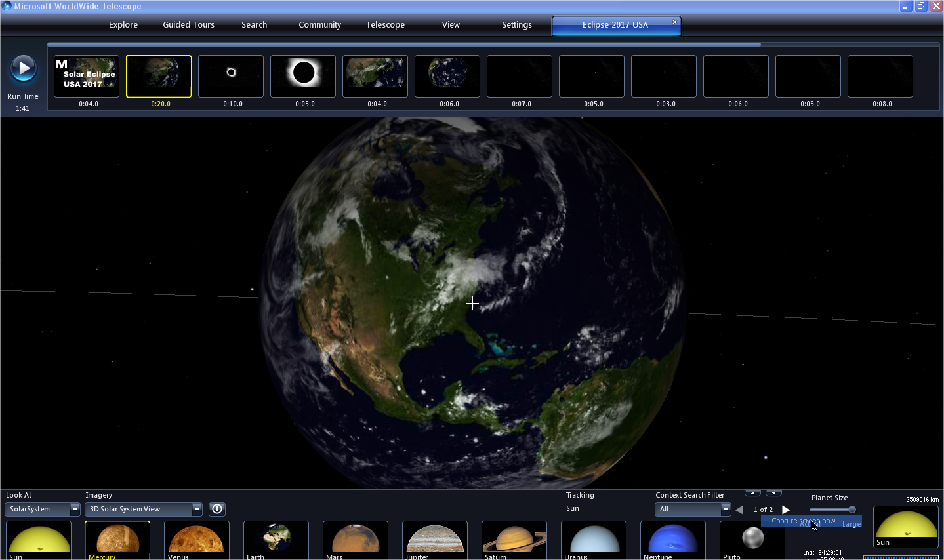Open the Search menu
The image size is (944, 560).
point(255,25)
